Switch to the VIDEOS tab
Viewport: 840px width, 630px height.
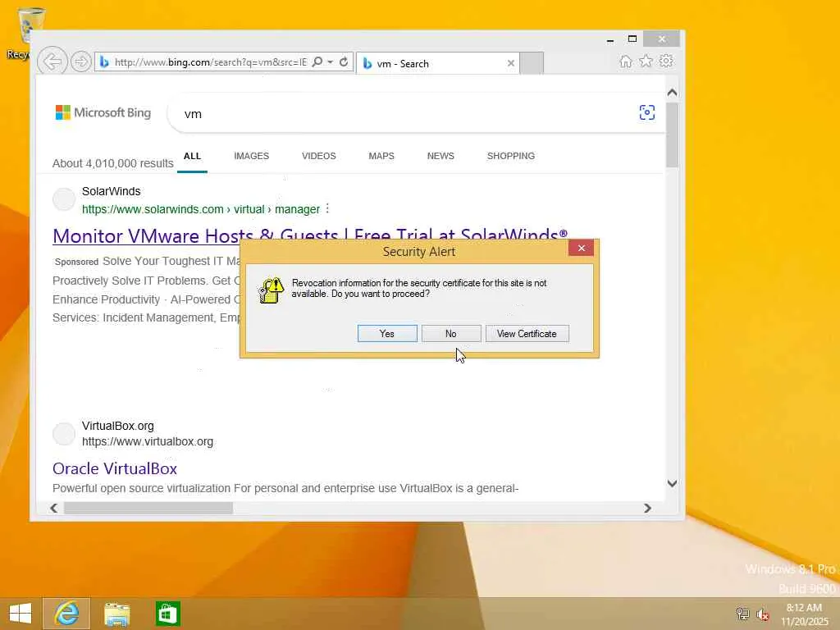(319, 156)
